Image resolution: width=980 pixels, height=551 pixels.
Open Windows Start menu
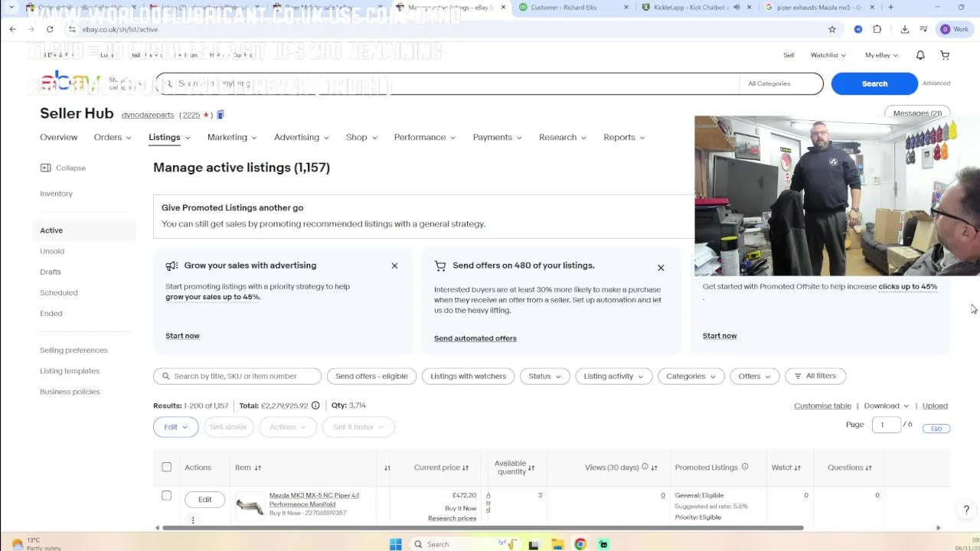point(396,544)
